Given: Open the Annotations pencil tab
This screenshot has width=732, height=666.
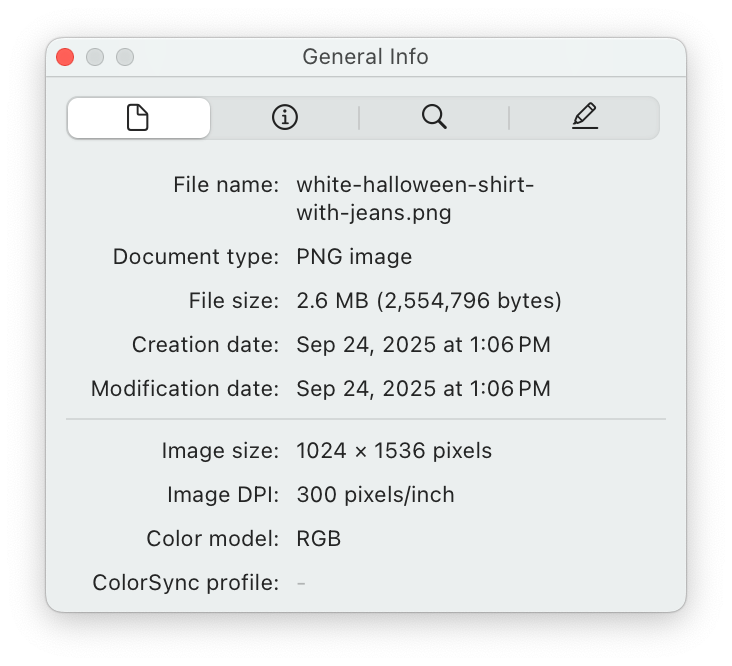Looking at the screenshot, I should click(585, 118).
